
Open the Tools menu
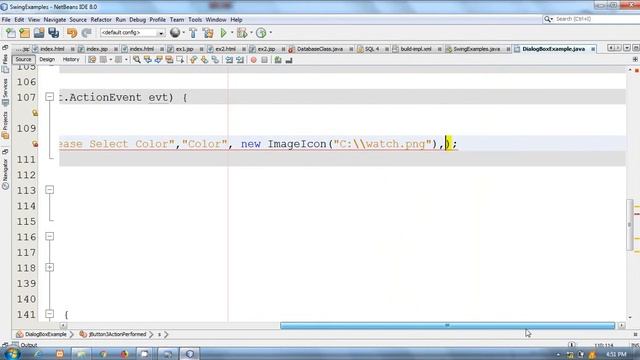point(195,20)
